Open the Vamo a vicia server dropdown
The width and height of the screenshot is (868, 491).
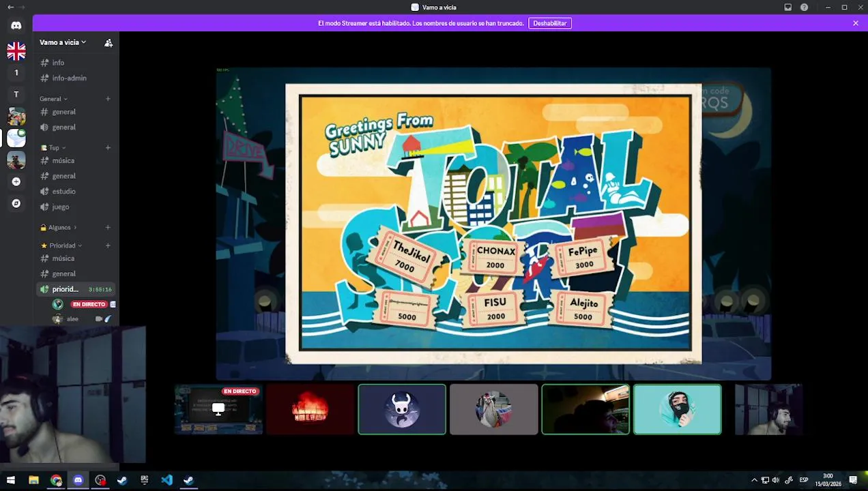point(63,42)
